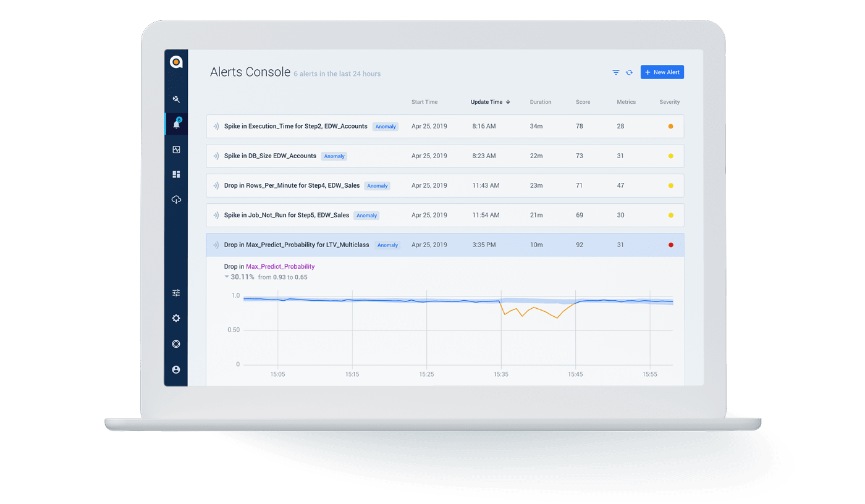
Task: Click duration 22m in DB_Size row
Action: 536,156
